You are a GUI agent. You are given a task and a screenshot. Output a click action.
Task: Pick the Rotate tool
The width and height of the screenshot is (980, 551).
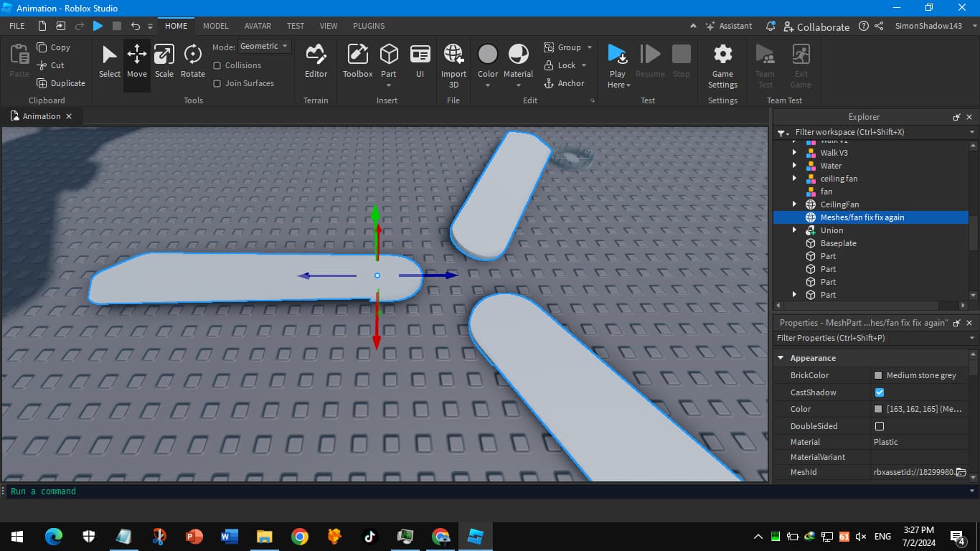[x=192, y=62]
